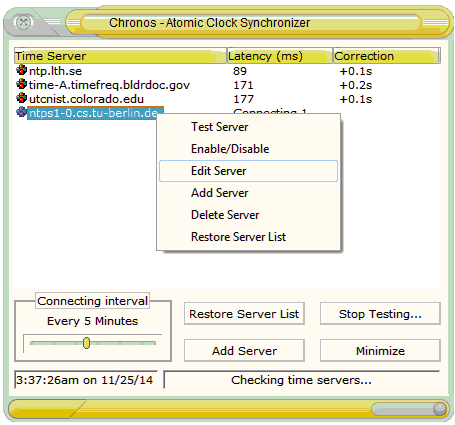Image resolution: width=455 pixels, height=425 pixels.
Task: Click the round knob in the bottom bar
Action: pyautogui.click(x=440, y=408)
